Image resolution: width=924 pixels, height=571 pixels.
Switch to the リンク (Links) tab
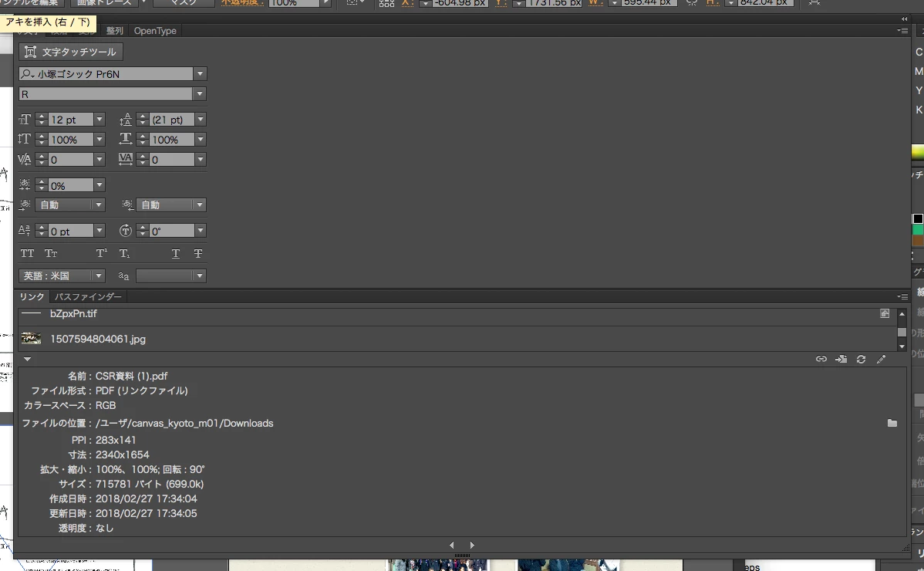(x=32, y=296)
